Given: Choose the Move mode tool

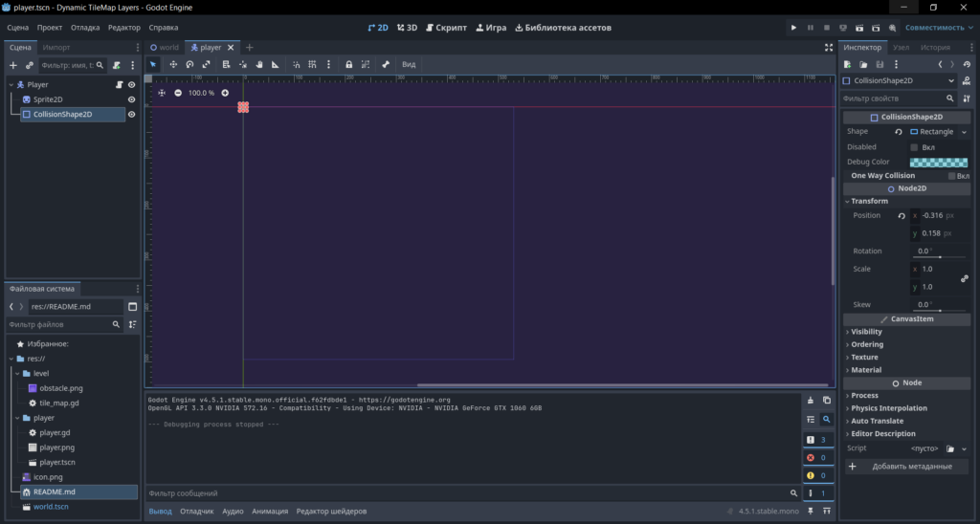Looking at the screenshot, I should (x=173, y=64).
